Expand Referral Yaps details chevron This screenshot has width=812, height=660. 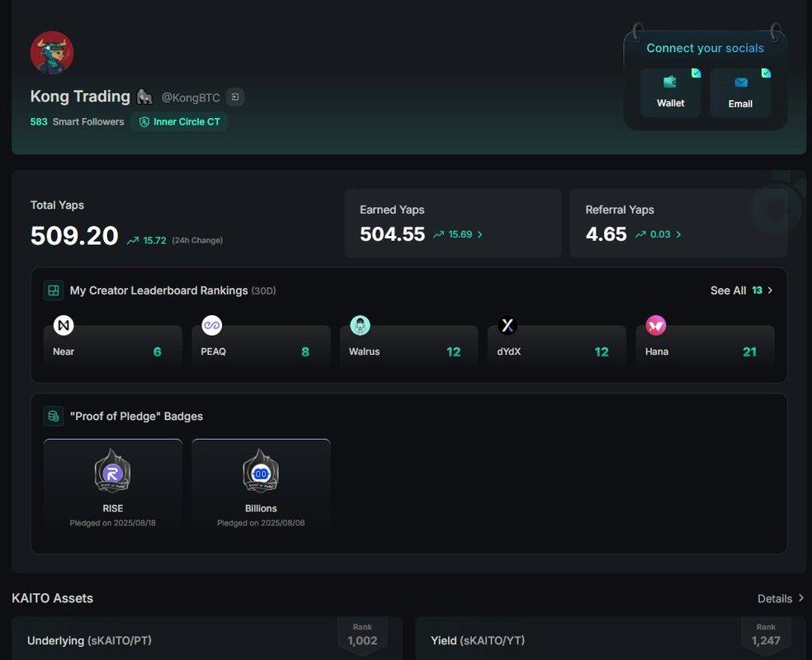pyautogui.click(x=678, y=234)
